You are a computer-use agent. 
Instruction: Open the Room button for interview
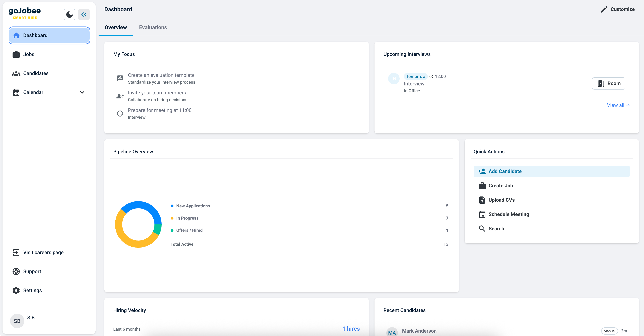(x=608, y=83)
